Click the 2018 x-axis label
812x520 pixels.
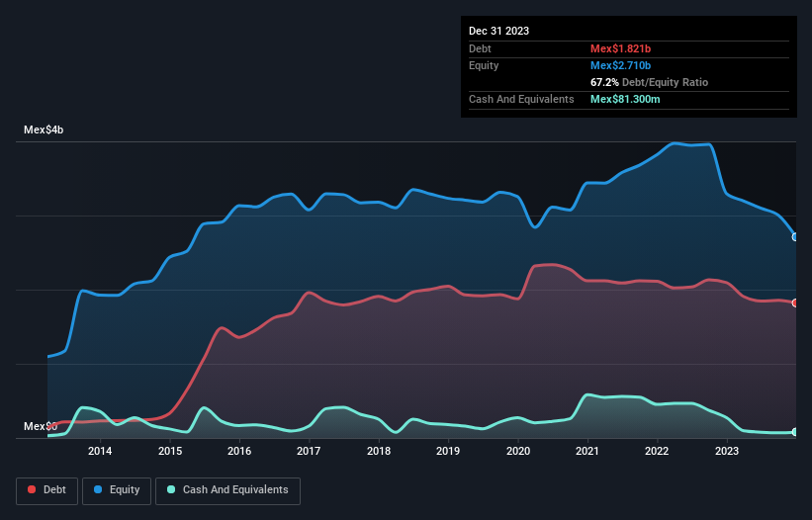pos(379,451)
